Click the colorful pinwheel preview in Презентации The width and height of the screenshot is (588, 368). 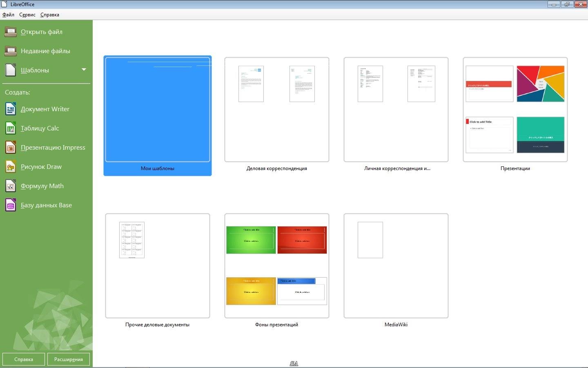point(541,84)
